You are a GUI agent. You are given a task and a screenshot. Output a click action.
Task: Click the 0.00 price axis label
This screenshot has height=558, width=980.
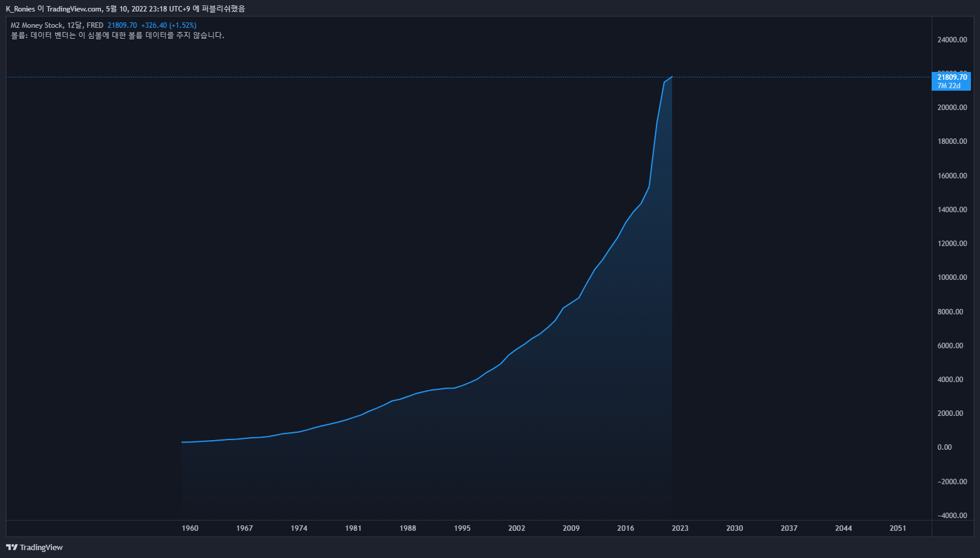click(x=944, y=447)
